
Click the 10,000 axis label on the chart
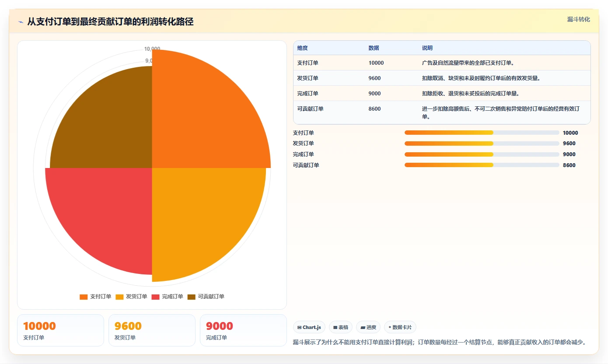152,49
